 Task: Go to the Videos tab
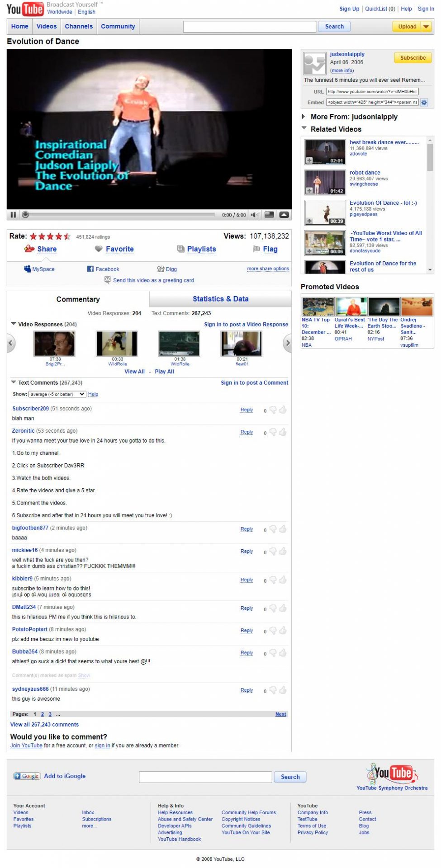click(47, 27)
